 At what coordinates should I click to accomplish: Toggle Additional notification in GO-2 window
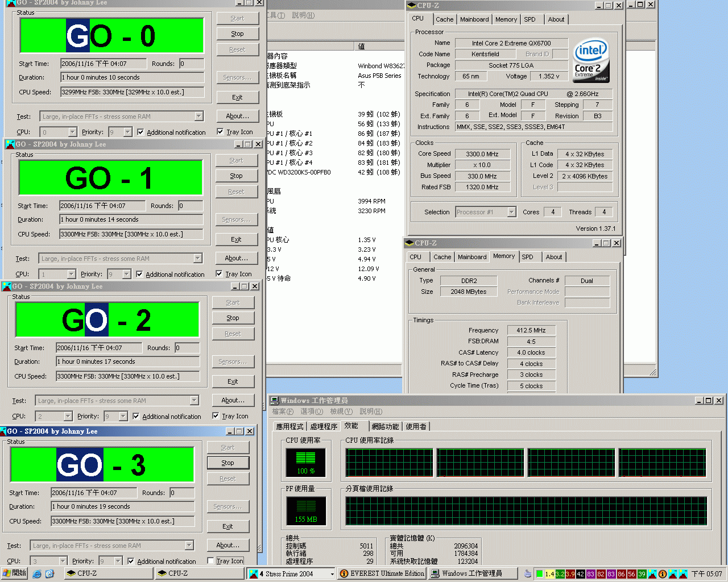[136, 416]
